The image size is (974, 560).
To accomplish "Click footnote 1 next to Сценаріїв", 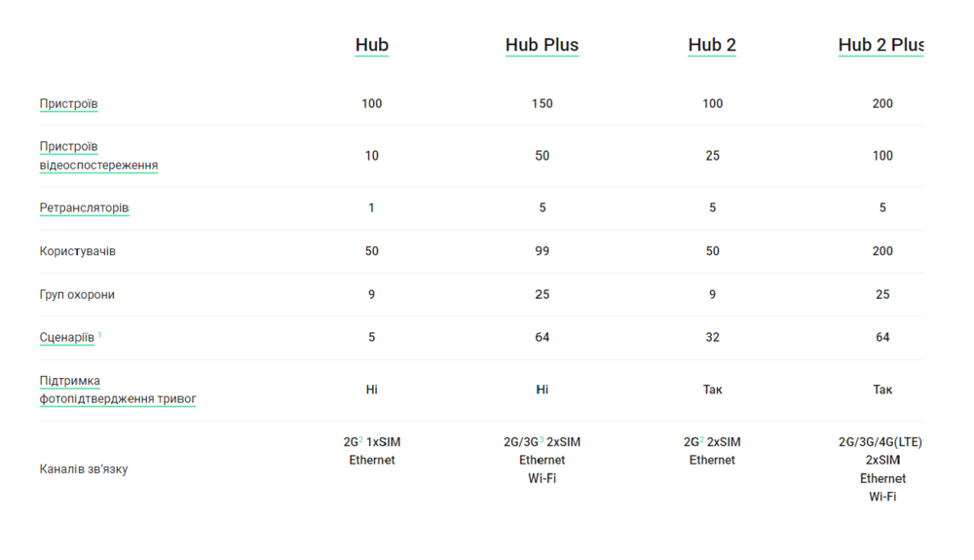I will [99, 335].
